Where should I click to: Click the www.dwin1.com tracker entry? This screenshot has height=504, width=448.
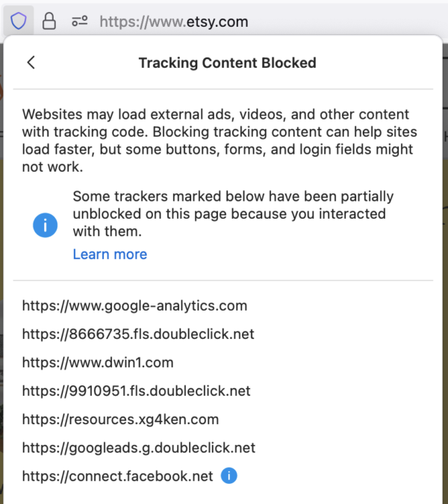tap(98, 362)
